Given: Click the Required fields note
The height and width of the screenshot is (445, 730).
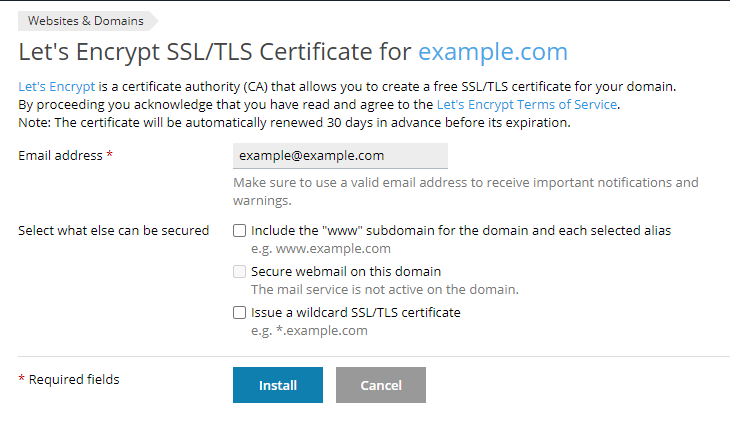Looking at the screenshot, I should 69,379.
